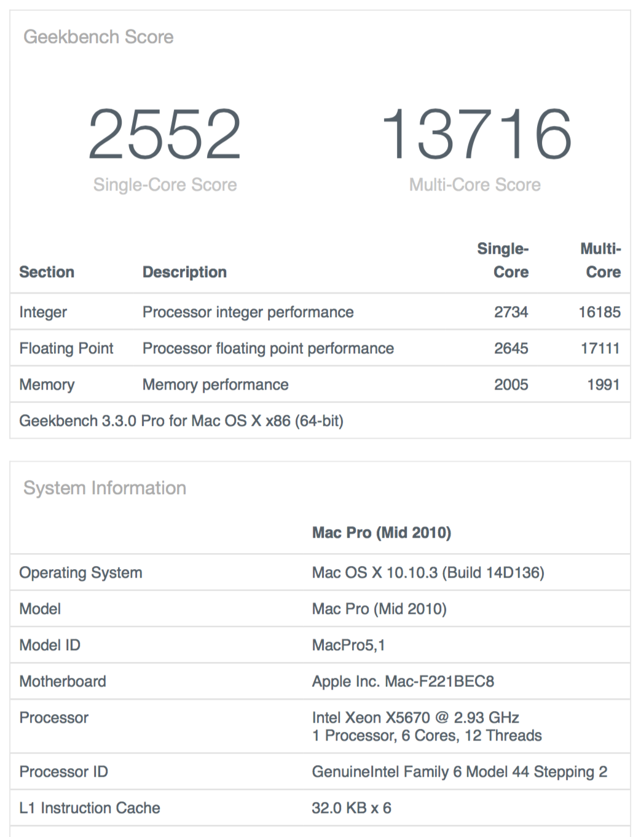Click the Model row label
This screenshot has width=644, height=837.
(x=40, y=609)
